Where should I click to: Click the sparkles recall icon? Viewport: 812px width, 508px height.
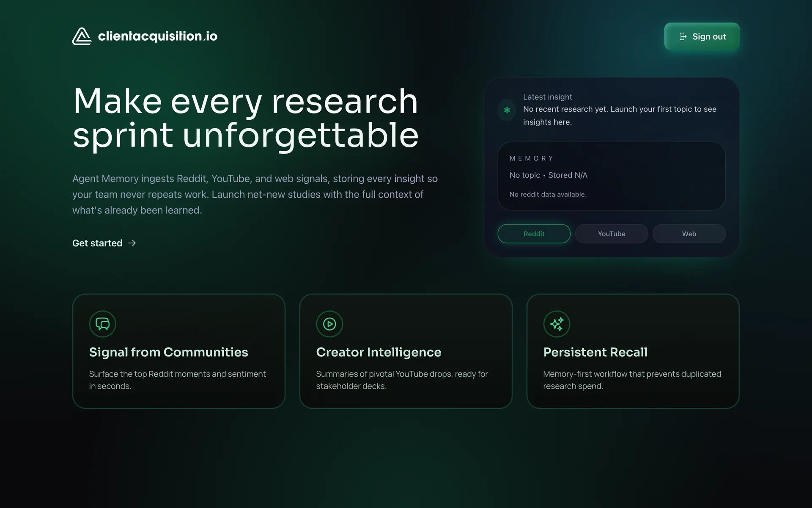pyautogui.click(x=557, y=324)
